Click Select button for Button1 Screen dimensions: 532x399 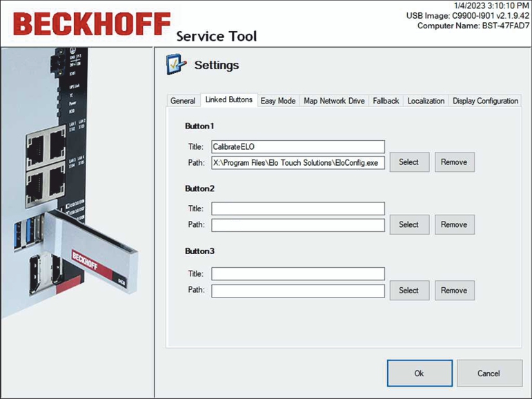tap(409, 162)
